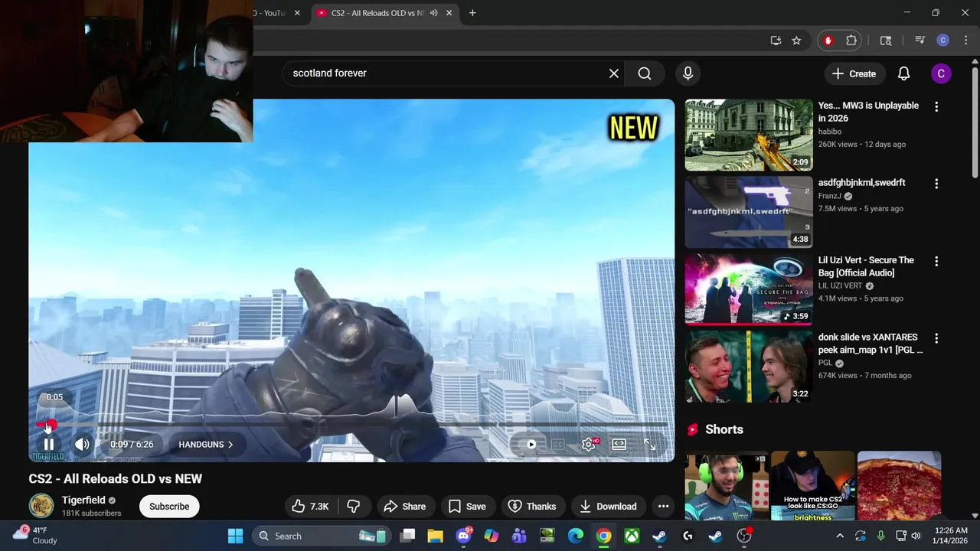Screen dimensions: 980x551
Task: Open the HANDGUNS chapter list
Action: [206, 445]
